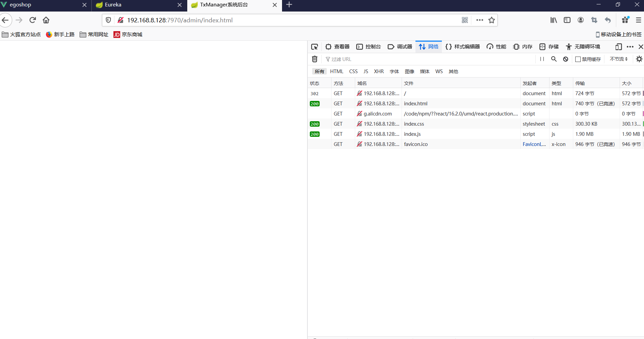Open the QR code icon in address bar

[465, 20]
